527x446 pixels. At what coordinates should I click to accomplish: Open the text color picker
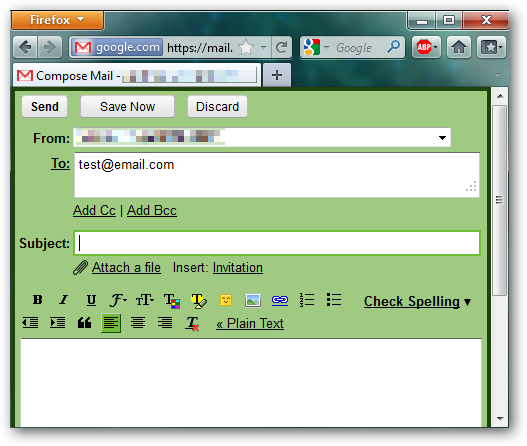172,300
